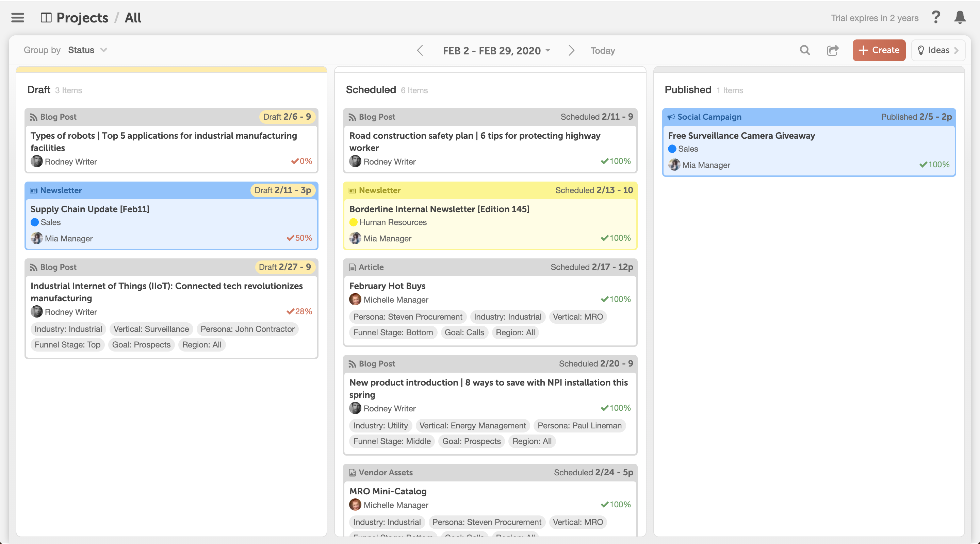Click the Published 2/5 - 2p date label
This screenshot has width=980, height=544.
coord(916,117)
